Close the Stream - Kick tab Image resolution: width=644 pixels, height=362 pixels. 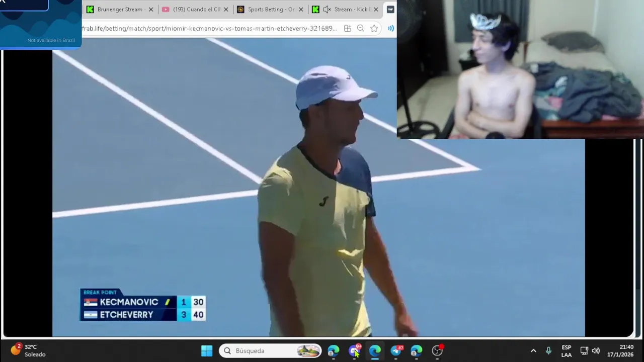click(376, 10)
